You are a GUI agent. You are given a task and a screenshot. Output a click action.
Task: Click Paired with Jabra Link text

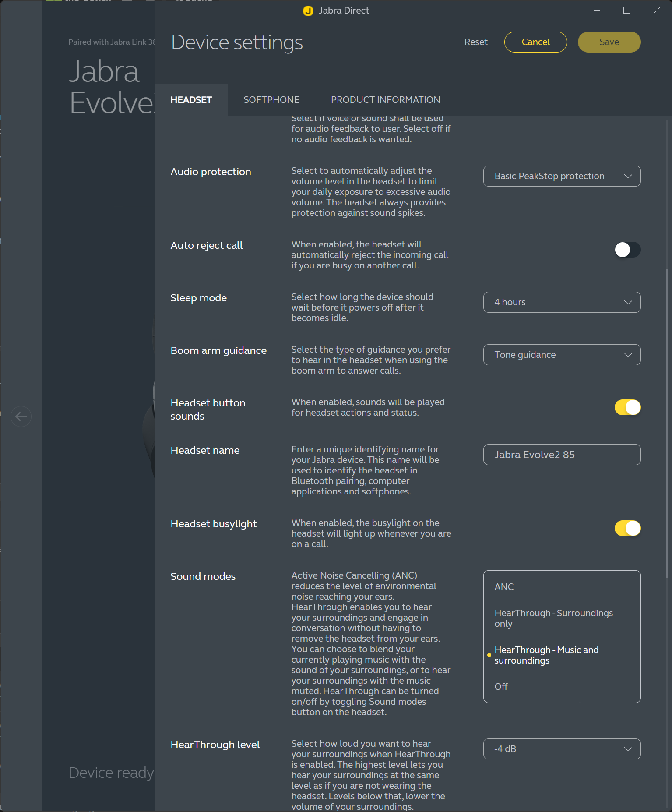(x=112, y=42)
